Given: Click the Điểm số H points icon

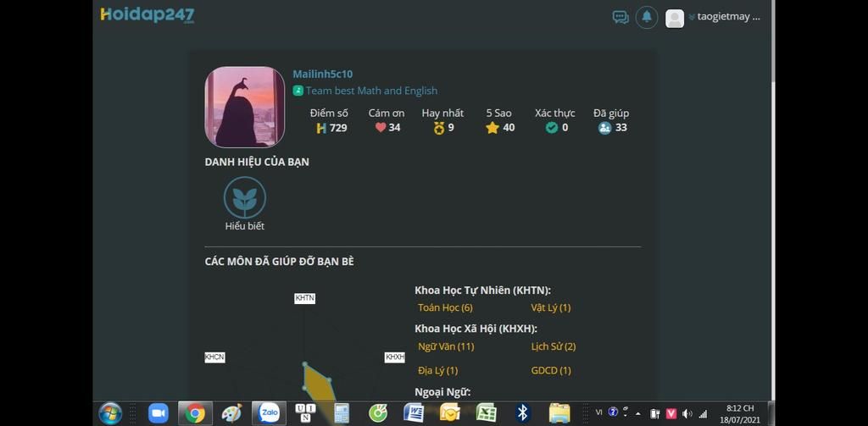Looking at the screenshot, I should (321, 129).
